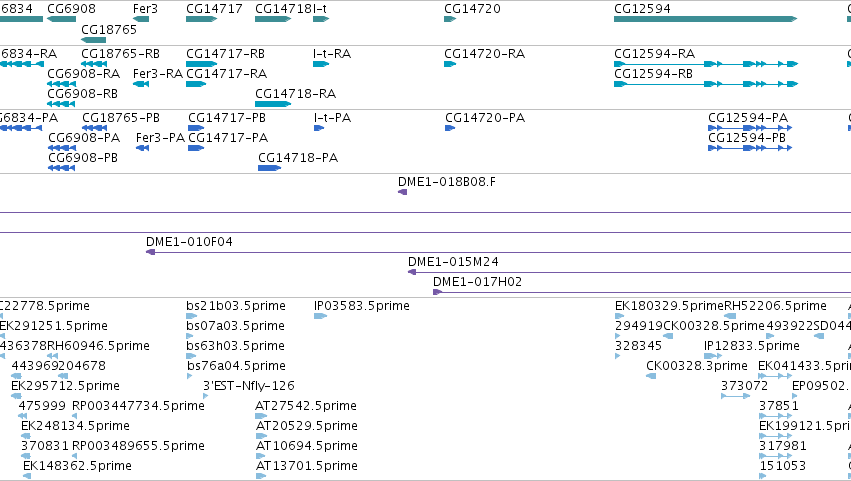Select transcript CG14720-RA
Screen dimensions: 851x481
[484, 54]
